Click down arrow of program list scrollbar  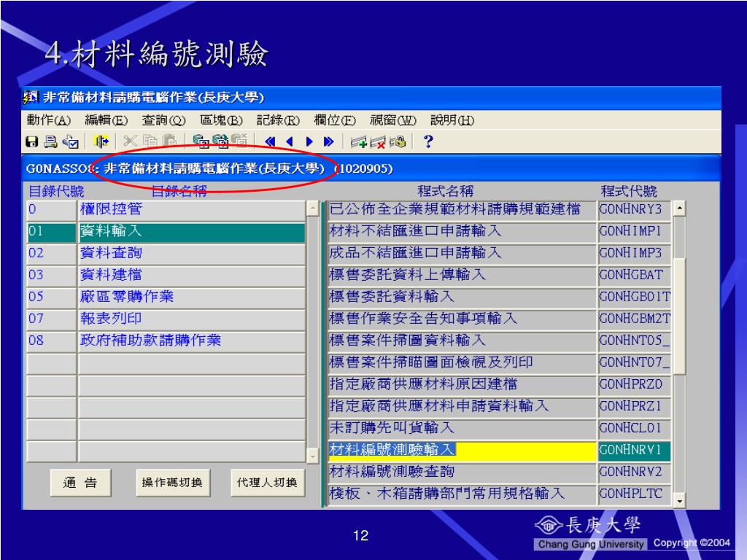pos(679,500)
